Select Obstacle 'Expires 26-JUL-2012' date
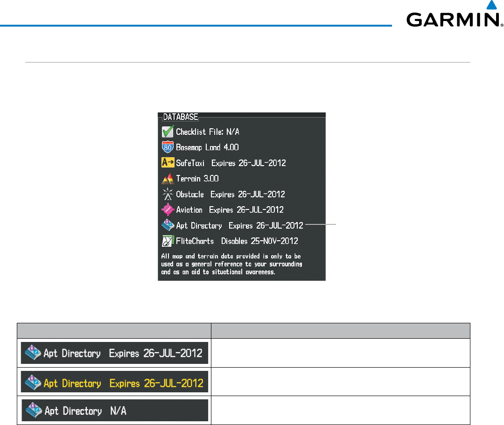Image resolution: width=504 pixels, height=425 pixels. [247, 194]
